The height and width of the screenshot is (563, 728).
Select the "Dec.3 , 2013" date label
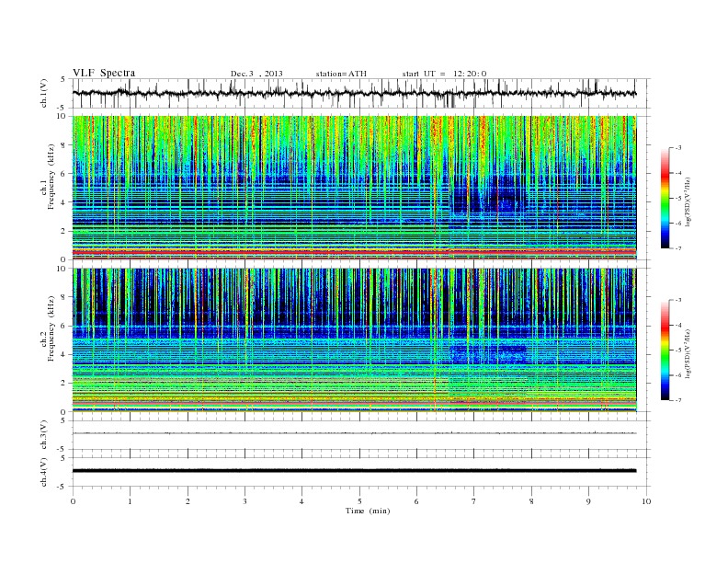point(256,74)
